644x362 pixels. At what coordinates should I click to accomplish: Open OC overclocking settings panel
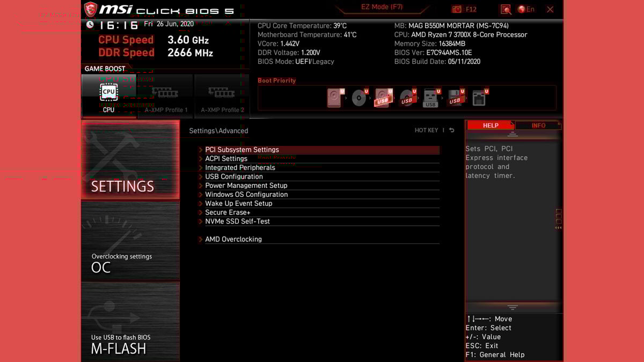(x=130, y=241)
